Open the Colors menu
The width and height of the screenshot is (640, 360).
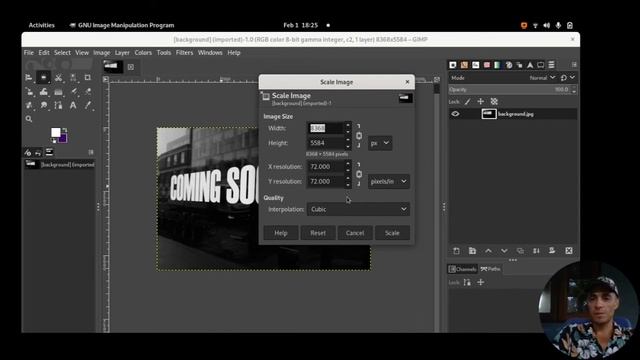(143, 53)
